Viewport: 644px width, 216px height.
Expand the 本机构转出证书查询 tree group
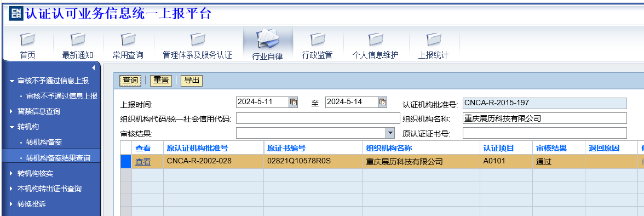pos(12,189)
